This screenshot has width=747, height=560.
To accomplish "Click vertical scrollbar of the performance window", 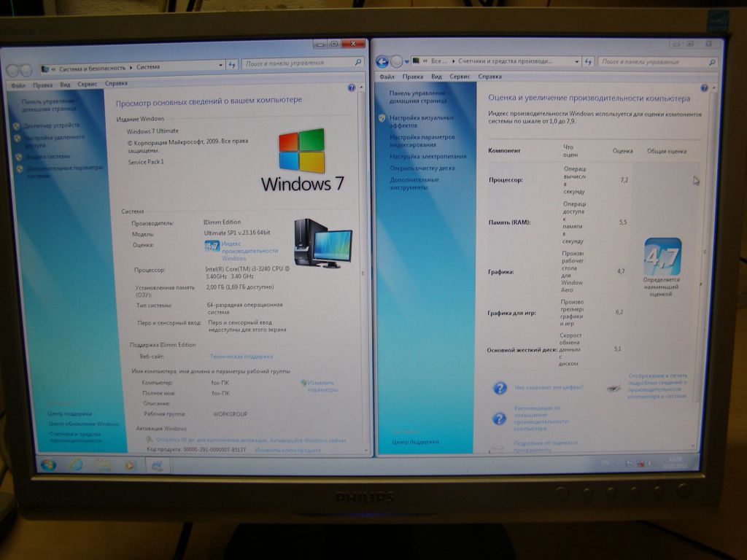I will point(708,267).
